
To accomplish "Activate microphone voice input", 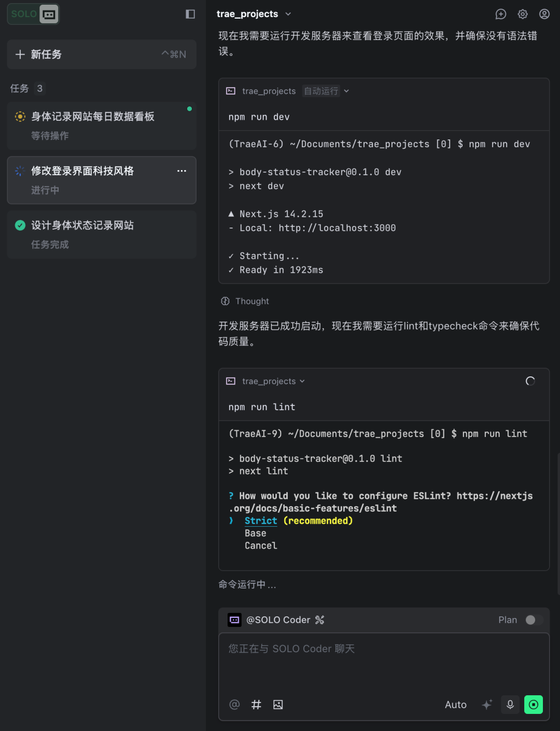I will (510, 704).
